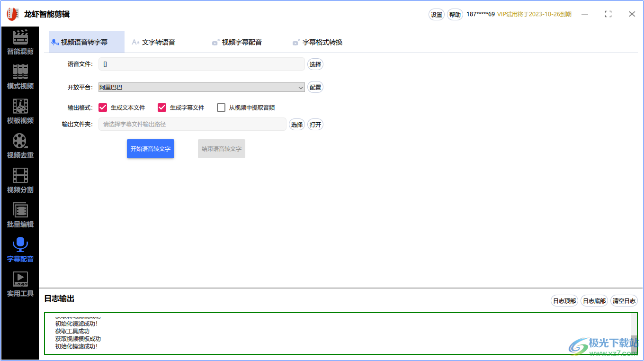644x361 pixels.
Task: Open the 实用工具 logo icon
Action: [20, 280]
